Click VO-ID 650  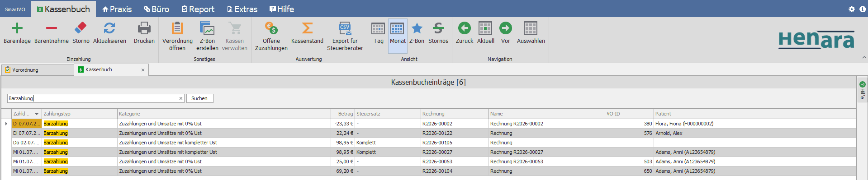pyautogui.click(x=648, y=171)
